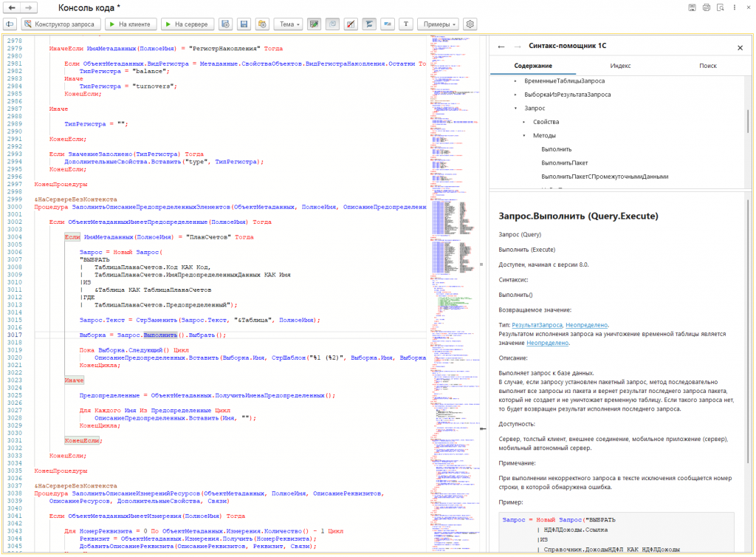Select Выполнить in the syntax tree
The height and width of the screenshot is (557, 756).
pyautogui.click(x=557, y=149)
